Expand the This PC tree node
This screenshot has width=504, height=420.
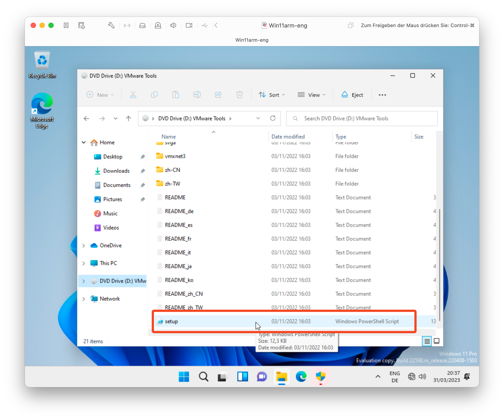(84, 263)
